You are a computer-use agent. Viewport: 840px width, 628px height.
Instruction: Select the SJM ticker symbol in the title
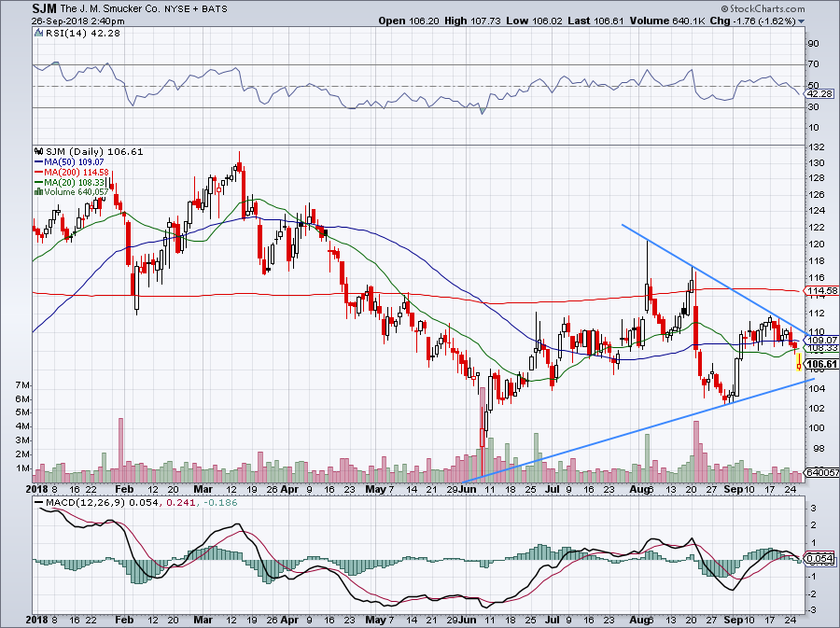44,8
